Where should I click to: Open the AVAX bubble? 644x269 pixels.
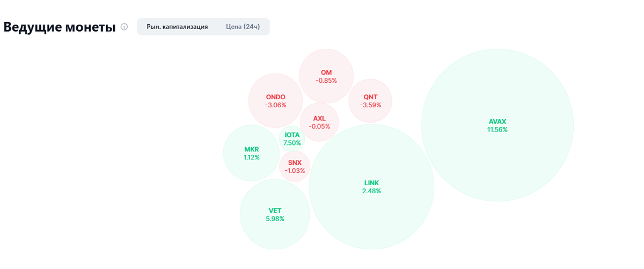(x=497, y=125)
